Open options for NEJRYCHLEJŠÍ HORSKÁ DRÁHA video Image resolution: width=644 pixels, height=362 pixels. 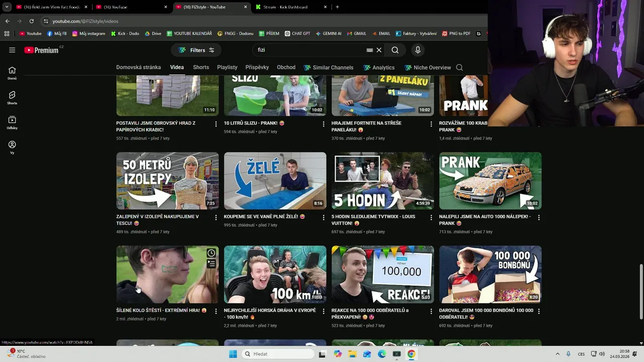click(x=324, y=311)
